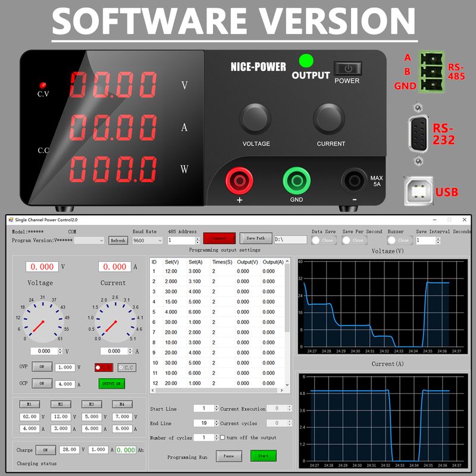Click the Refresh button
The width and height of the screenshot is (476, 476).
coord(118,240)
